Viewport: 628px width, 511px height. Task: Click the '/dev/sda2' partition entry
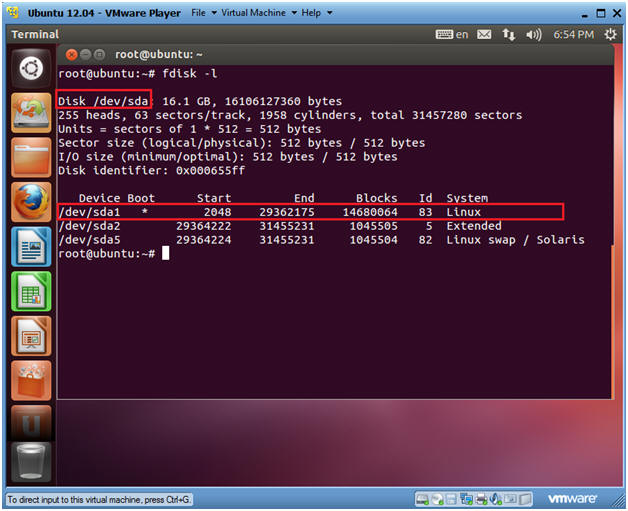89,226
